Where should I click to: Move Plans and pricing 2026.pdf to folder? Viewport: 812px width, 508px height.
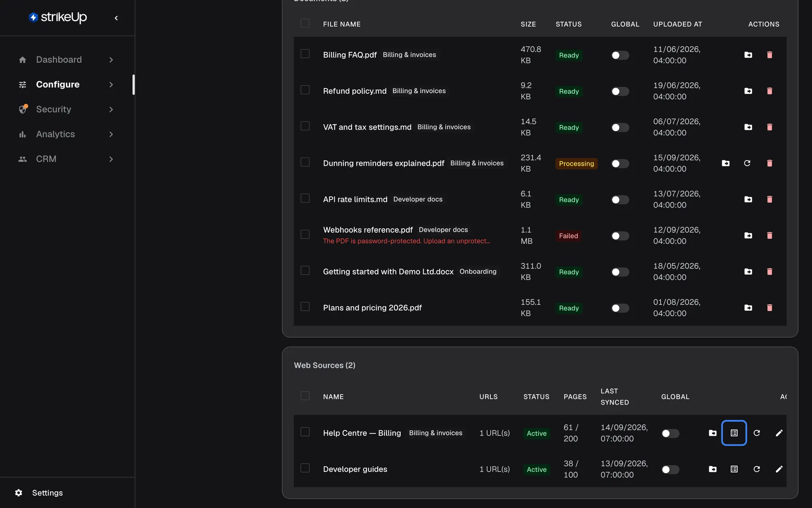[x=748, y=308]
